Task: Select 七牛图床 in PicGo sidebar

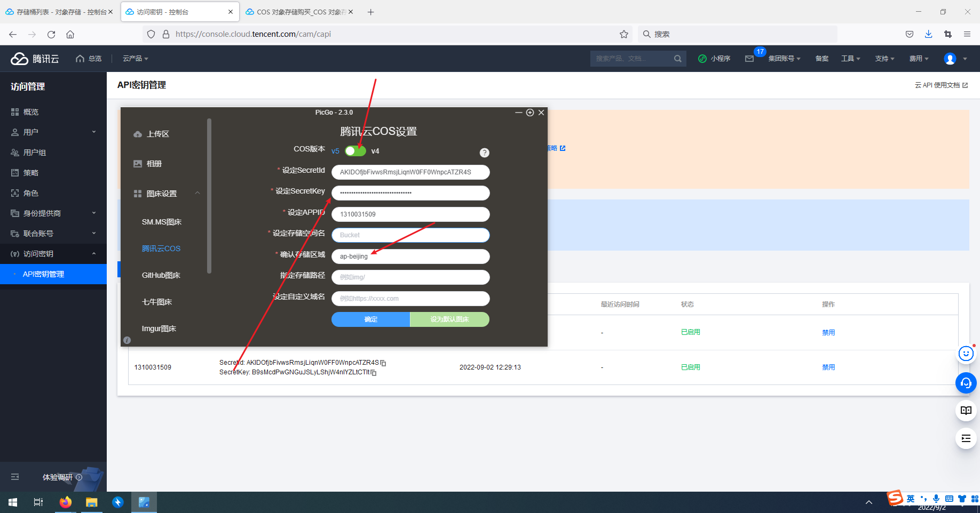Action: click(x=157, y=302)
